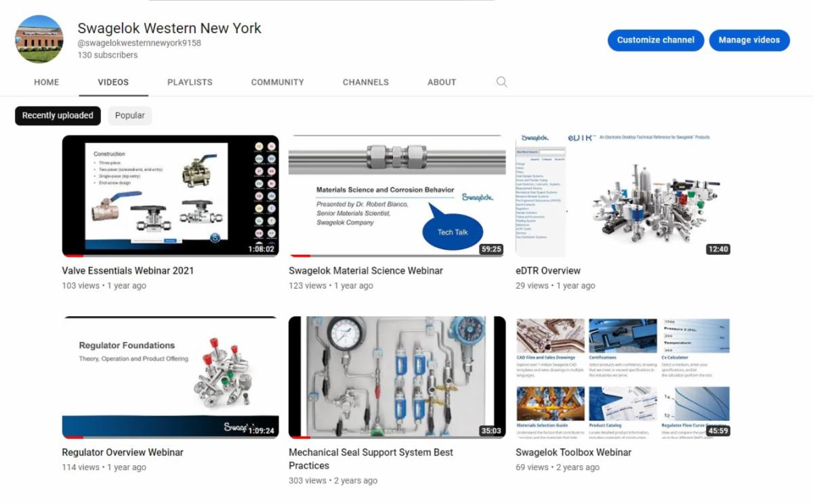The image size is (813, 504).
Task: Click the 103 views • 1 year ago text
Action: pos(104,286)
